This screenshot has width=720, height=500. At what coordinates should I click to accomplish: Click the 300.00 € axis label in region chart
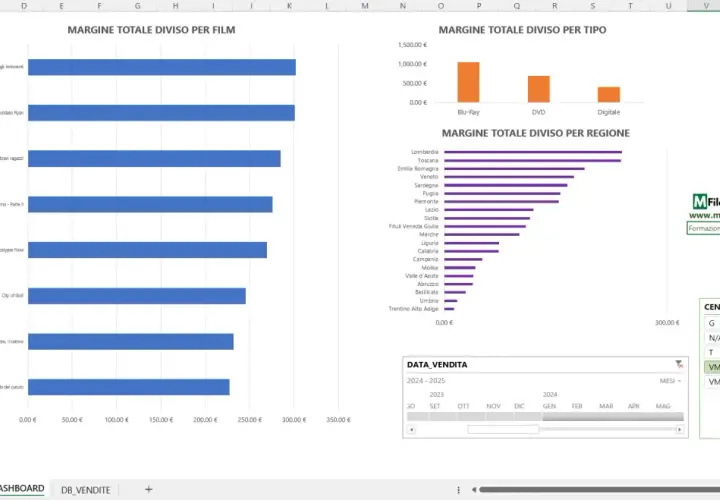(x=667, y=323)
